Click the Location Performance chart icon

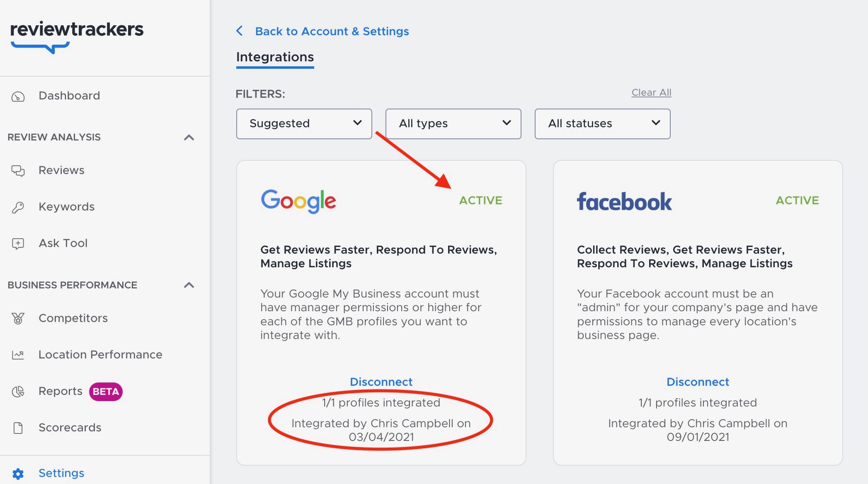[18, 355]
